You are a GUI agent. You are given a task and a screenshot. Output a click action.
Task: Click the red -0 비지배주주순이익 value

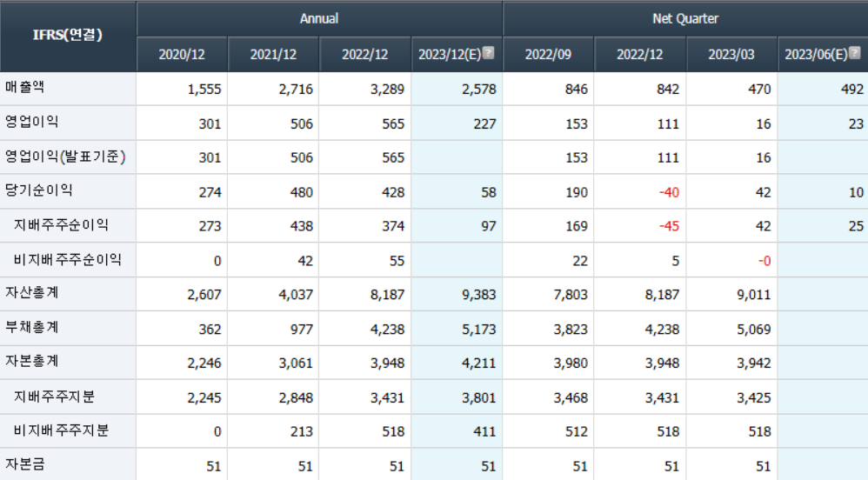pos(765,261)
